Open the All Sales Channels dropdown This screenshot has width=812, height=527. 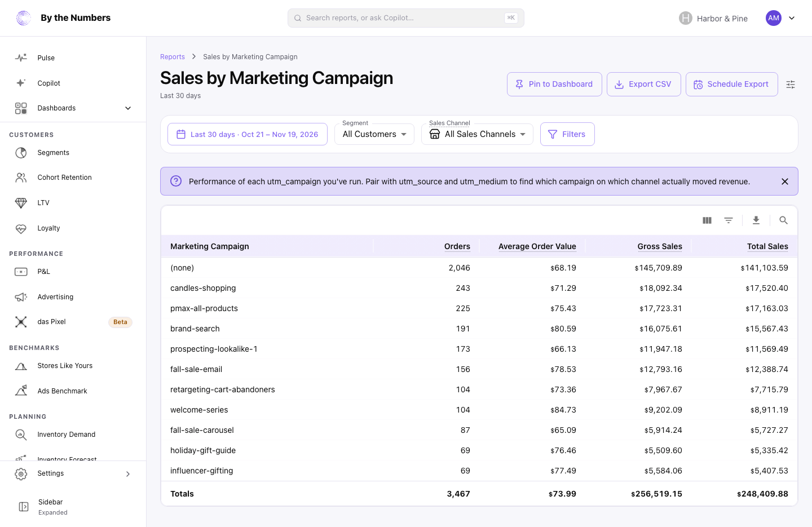coord(477,134)
